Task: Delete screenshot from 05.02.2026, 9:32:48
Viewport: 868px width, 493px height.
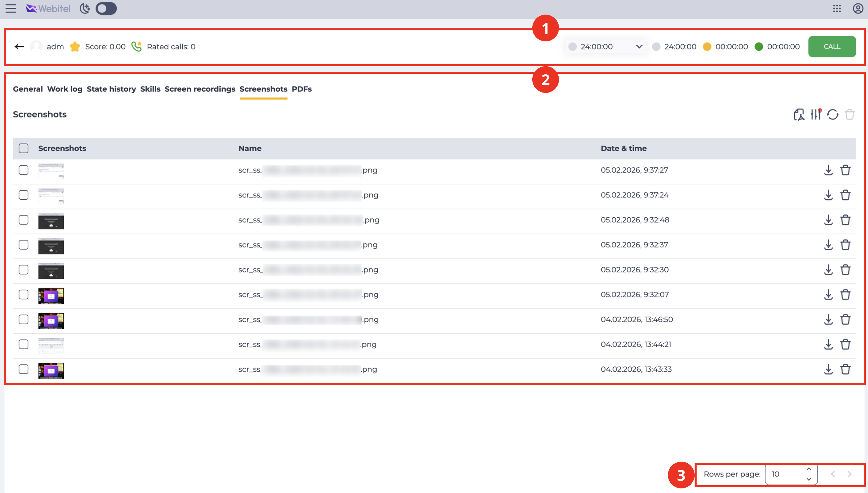Action: pos(845,220)
